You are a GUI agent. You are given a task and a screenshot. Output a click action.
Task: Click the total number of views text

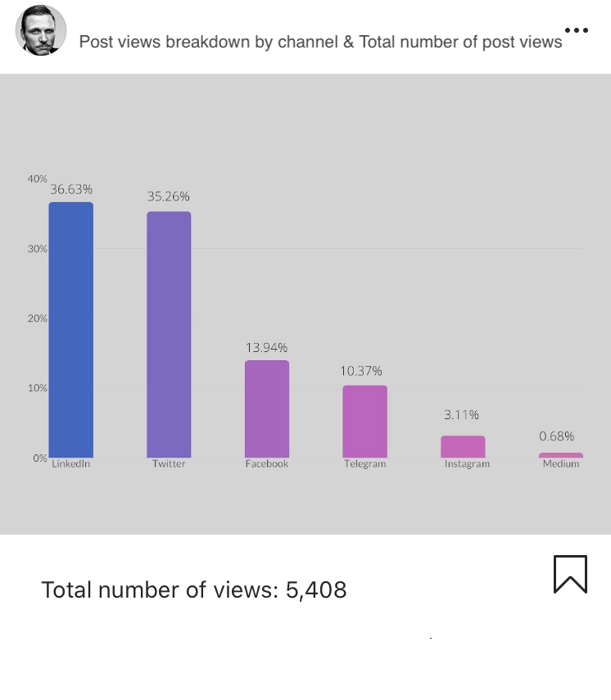click(194, 589)
